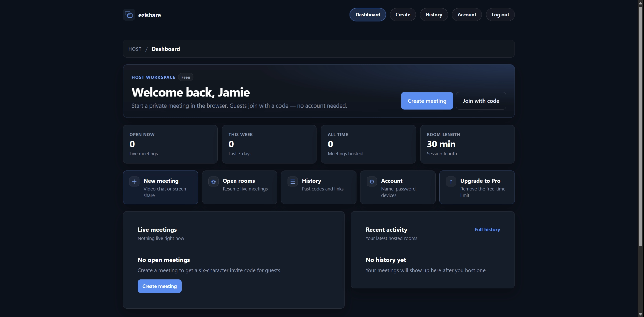Select the Upgrade to Pro card title
This screenshot has width=644, height=317.
pos(480,181)
